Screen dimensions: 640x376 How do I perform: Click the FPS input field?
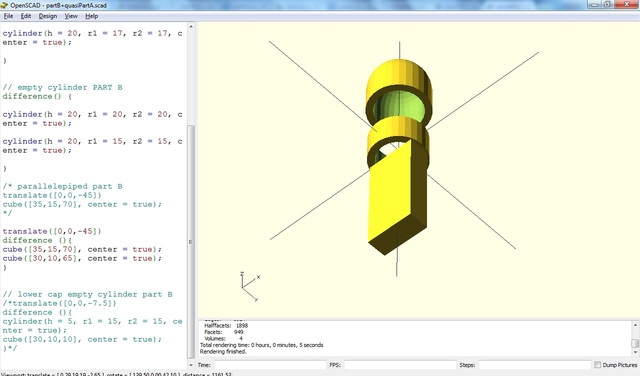coord(400,365)
